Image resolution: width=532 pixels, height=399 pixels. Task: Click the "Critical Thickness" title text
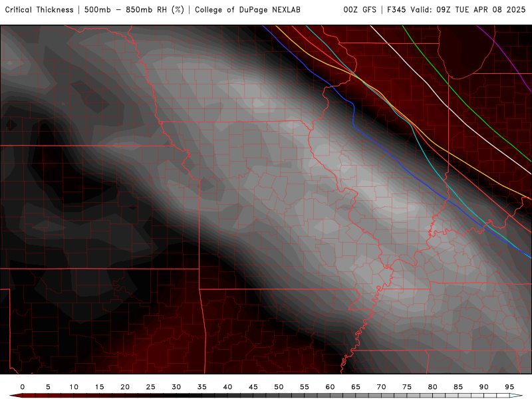(39, 10)
